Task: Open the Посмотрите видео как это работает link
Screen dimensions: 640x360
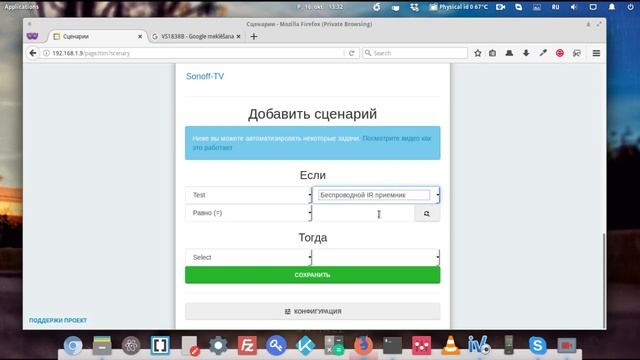Action: [312, 143]
